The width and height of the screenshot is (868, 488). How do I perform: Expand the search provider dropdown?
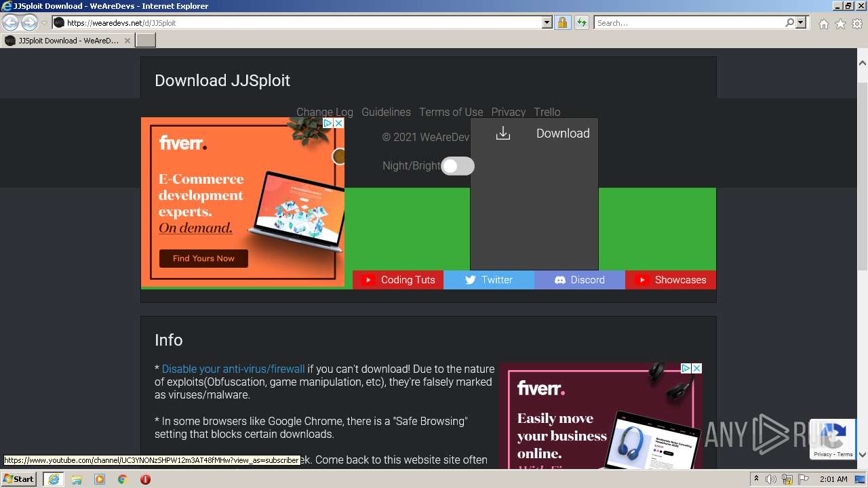pos(802,23)
